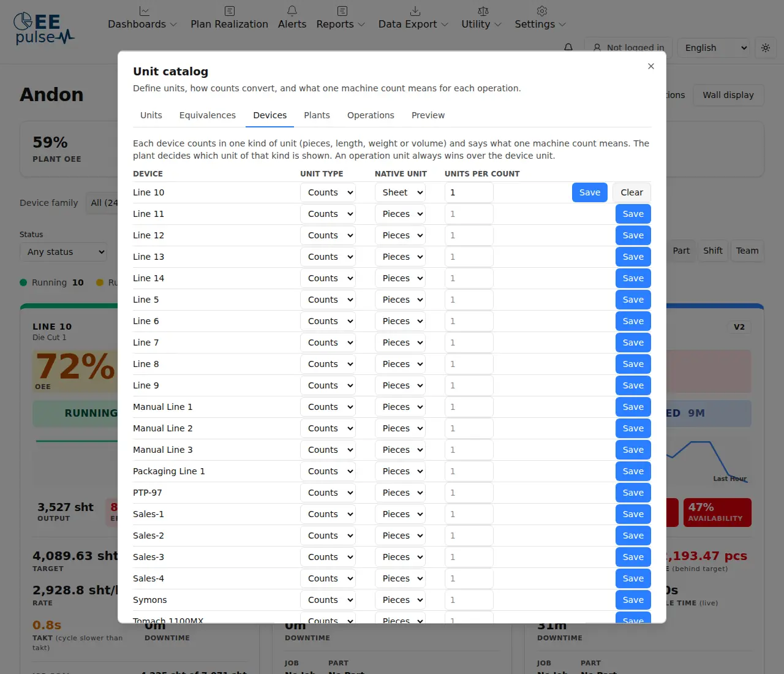Image resolution: width=784 pixels, height=674 pixels.
Task: Open the English language selector
Action: (714, 48)
